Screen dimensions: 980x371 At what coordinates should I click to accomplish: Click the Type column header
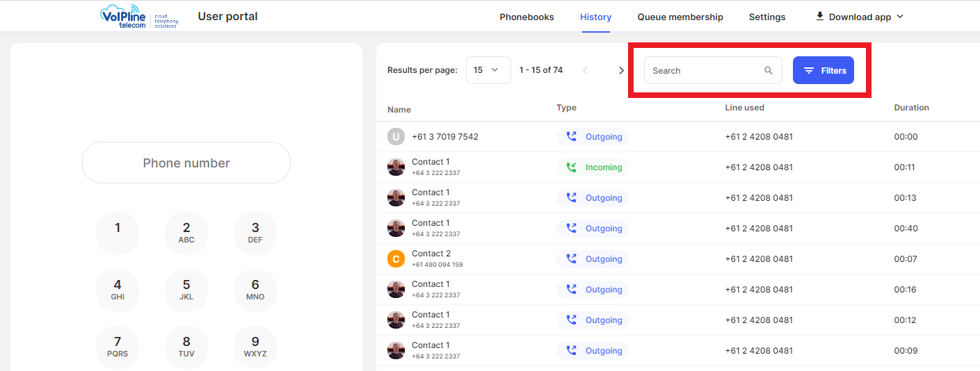pyautogui.click(x=566, y=108)
